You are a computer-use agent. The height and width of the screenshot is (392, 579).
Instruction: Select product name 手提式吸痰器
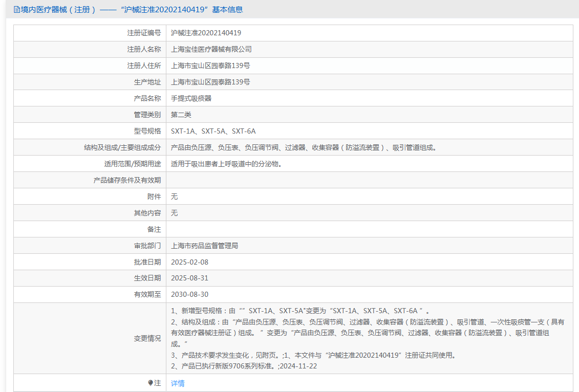[191, 98]
